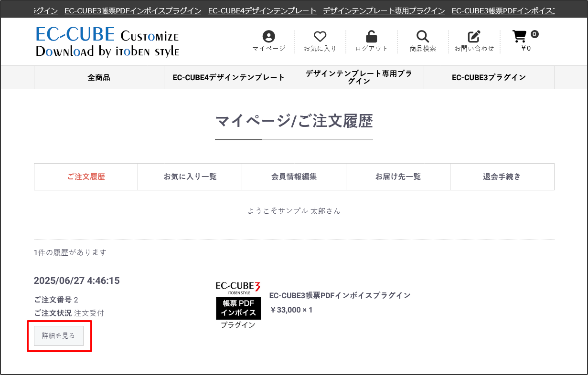Select EC-CUBE4デザインテンプレート in the navigation bar
Image resolution: width=588 pixels, height=375 pixels.
tap(229, 77)
